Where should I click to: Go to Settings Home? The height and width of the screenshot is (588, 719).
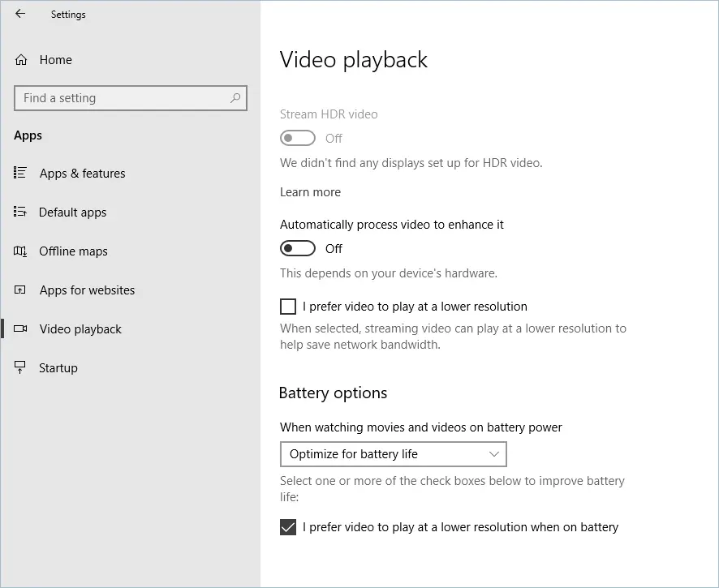(x=55, y=60)
